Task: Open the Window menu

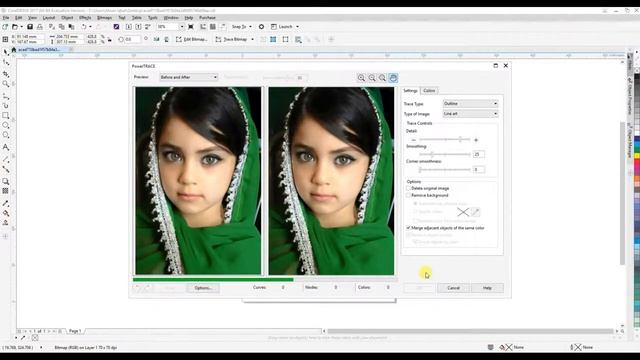Action: coord(171,18)
